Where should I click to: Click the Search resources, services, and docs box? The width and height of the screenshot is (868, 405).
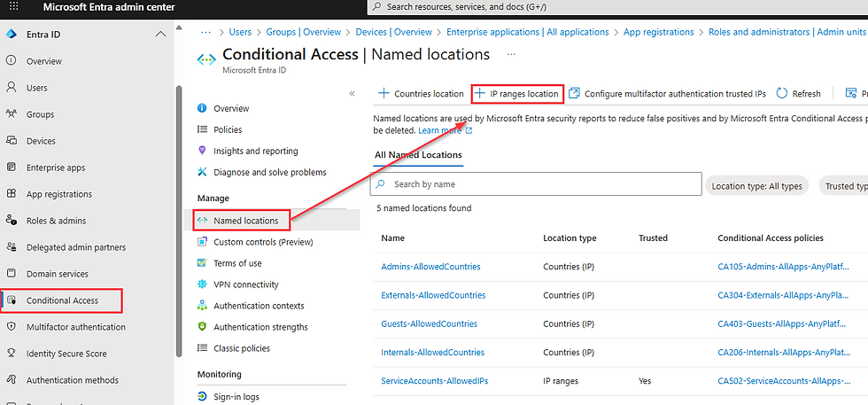tap(617, 7)
